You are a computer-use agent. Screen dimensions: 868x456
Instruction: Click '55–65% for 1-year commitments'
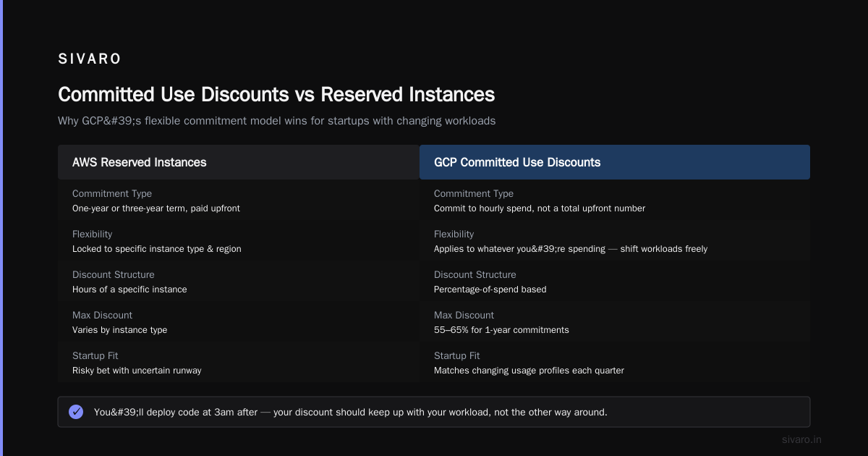pos(501,330)
